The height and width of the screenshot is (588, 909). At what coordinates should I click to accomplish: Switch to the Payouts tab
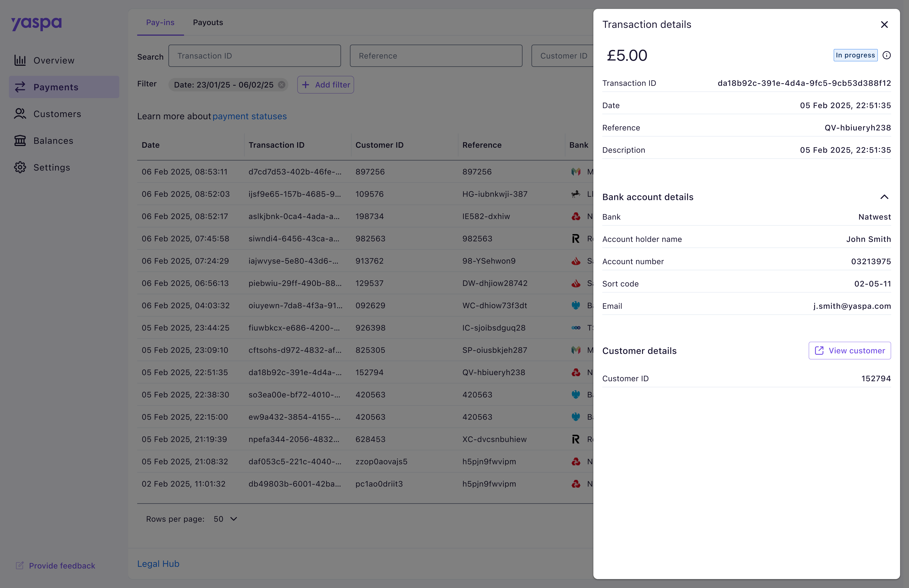point(208,22)
